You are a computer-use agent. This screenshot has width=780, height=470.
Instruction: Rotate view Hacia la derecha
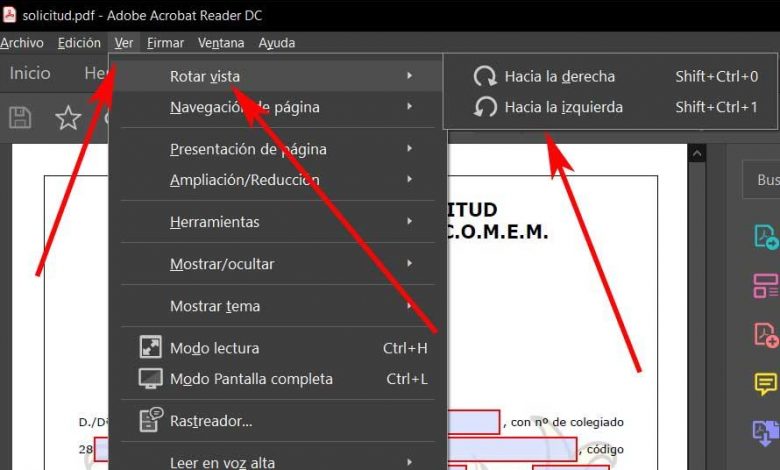click(611, 76)
